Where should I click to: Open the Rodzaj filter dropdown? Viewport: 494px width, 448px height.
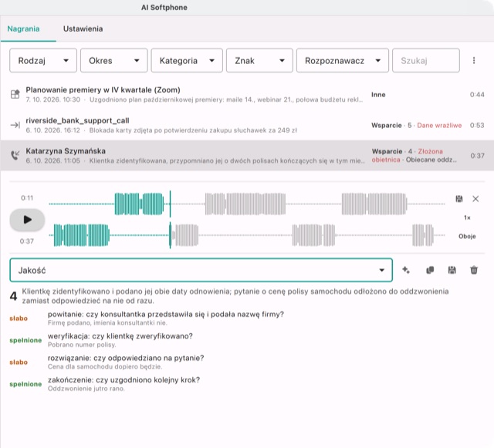(x=43, y=60)
